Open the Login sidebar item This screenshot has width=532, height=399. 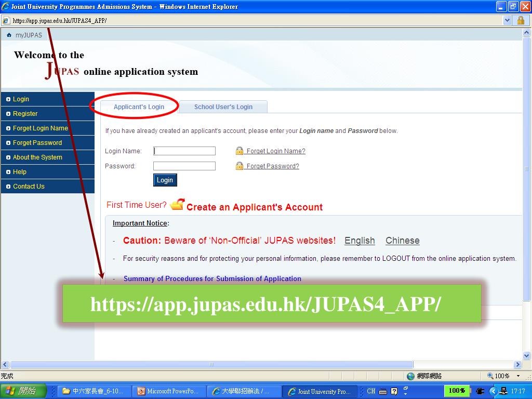(47, 99)
